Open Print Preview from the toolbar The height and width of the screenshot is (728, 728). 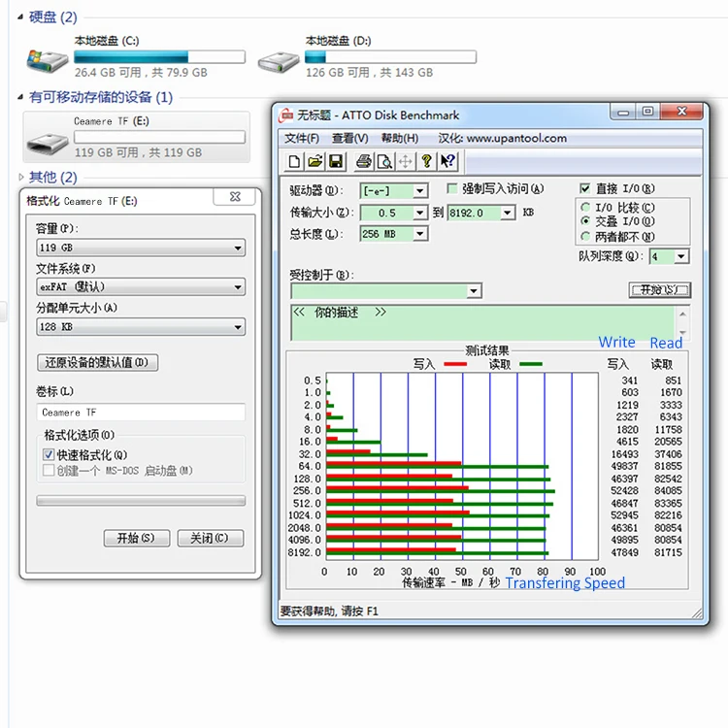(x=384, y=161)
